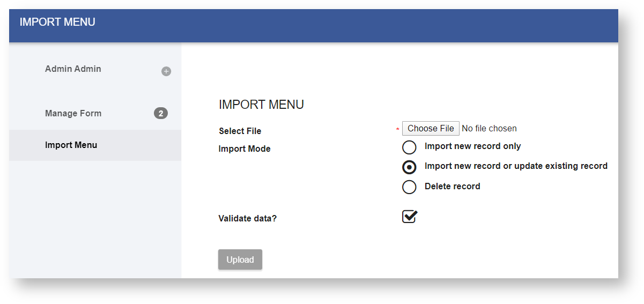Uncheck the Validate data checkbox

point(409,217)
